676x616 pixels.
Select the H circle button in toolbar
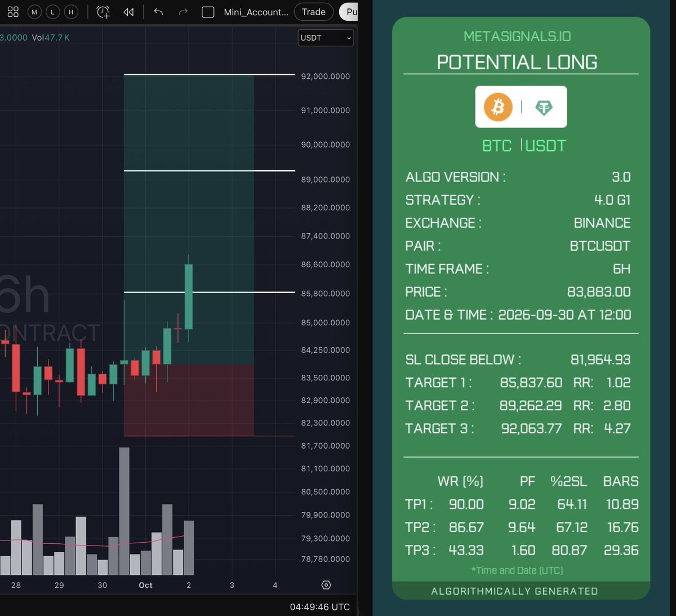pos(70,12)
